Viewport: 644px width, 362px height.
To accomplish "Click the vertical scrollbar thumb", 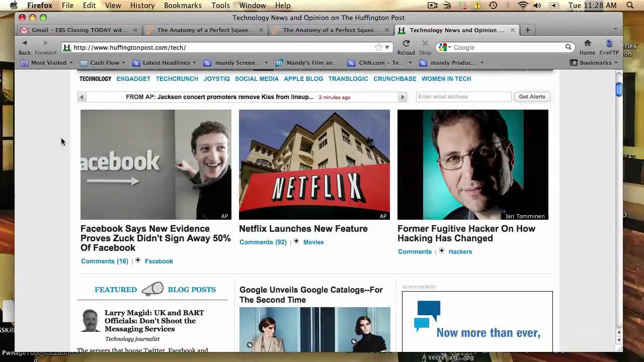I will 619,89.
